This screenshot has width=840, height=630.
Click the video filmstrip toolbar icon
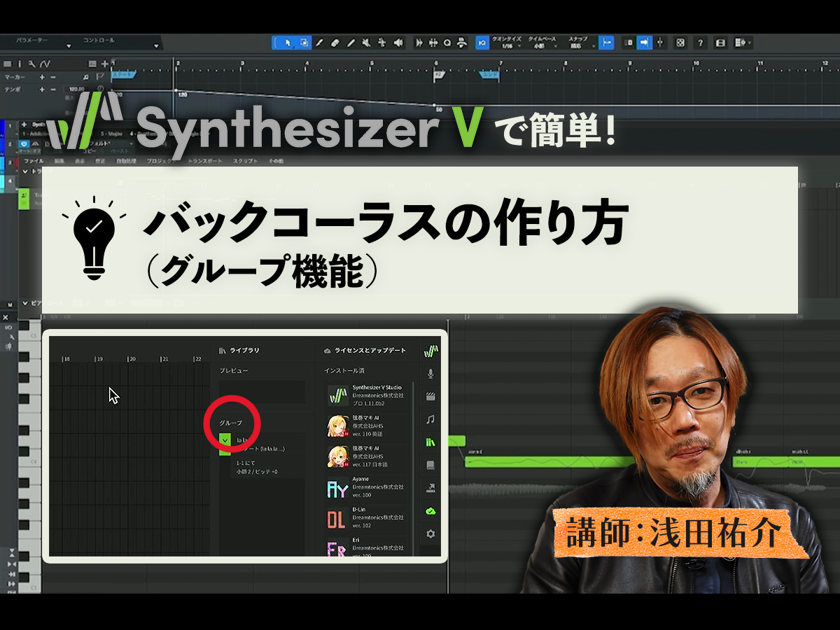(720, 42)
